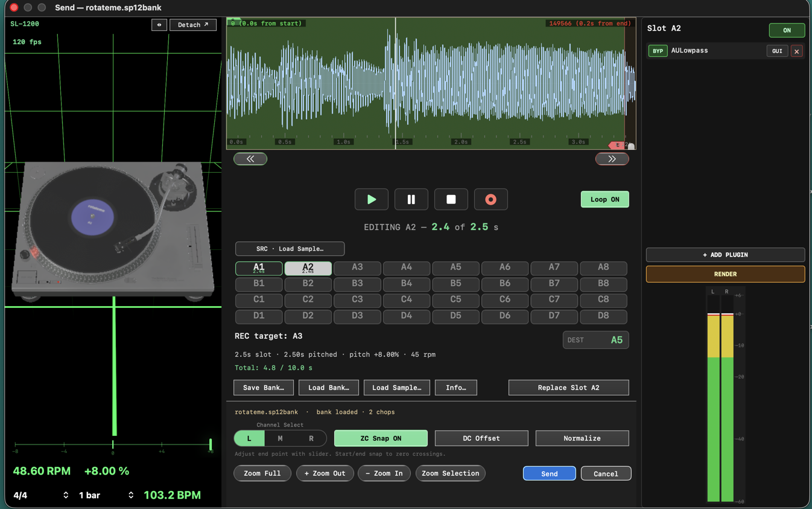Click the Normalize button
The image size is (812, 509).
[582, 438]
